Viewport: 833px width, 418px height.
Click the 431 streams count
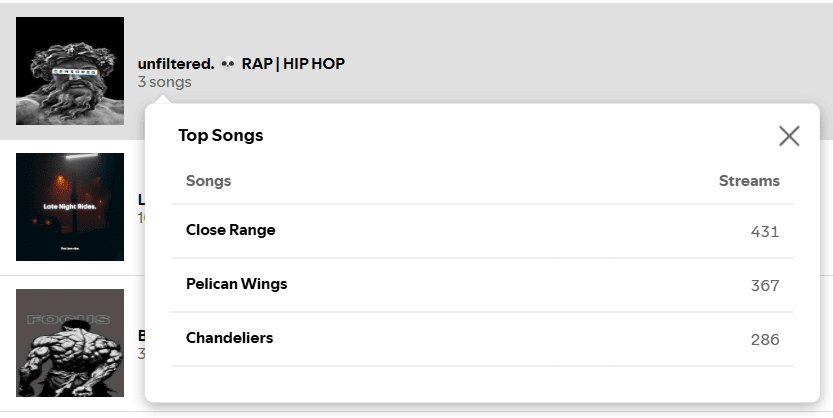pos(765,232)
